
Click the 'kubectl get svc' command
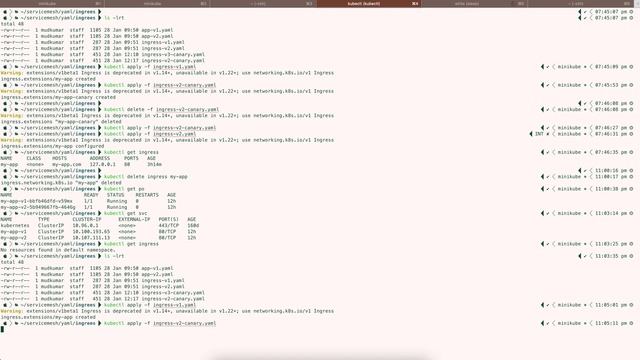tap(125, 213)
